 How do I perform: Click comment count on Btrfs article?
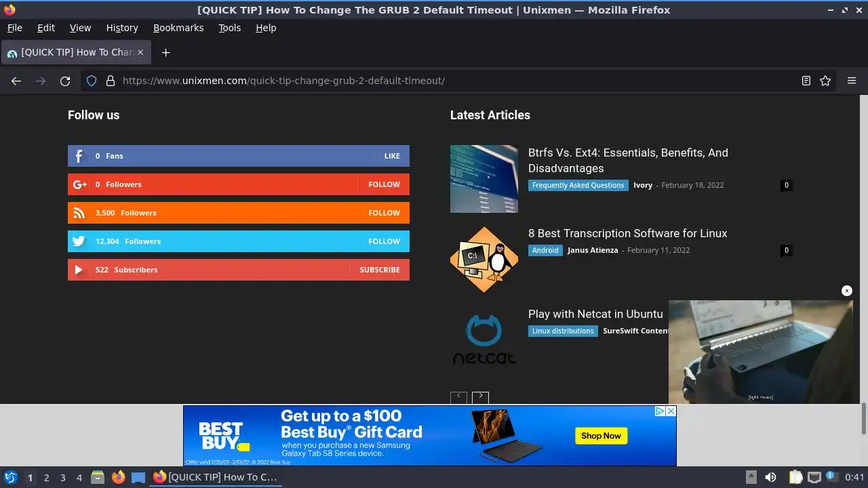[x=787, y=185]
